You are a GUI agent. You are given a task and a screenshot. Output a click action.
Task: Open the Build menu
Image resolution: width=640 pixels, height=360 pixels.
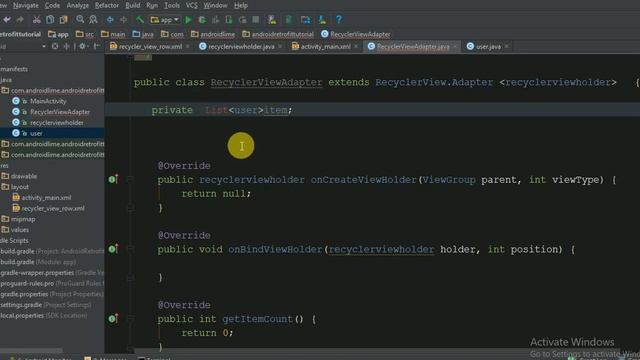click(133, 6)
